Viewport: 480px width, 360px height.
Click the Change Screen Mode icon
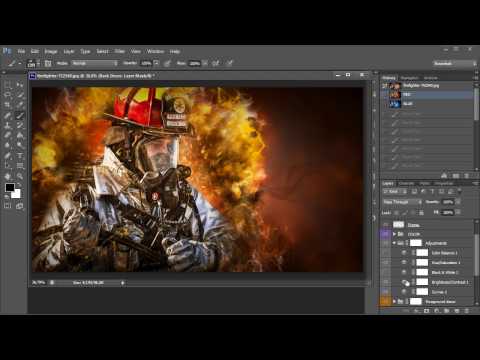(x=20, y=206)
